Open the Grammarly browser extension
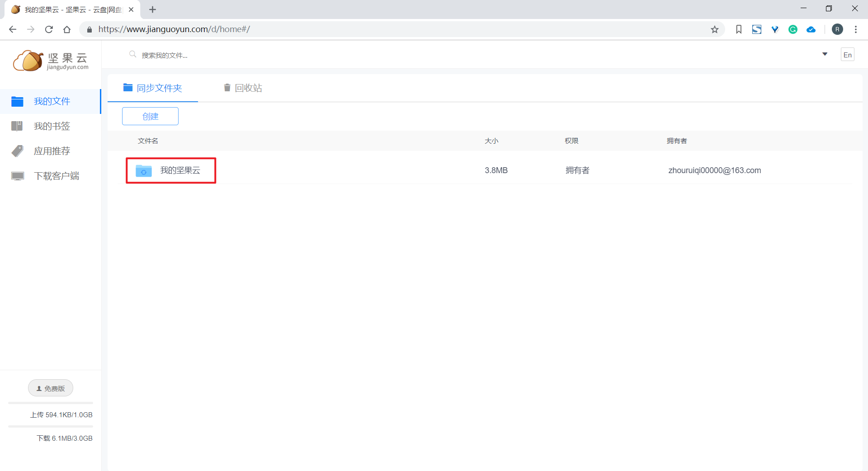The width and height of the screenshot is (868, 471). coord(793,29)
